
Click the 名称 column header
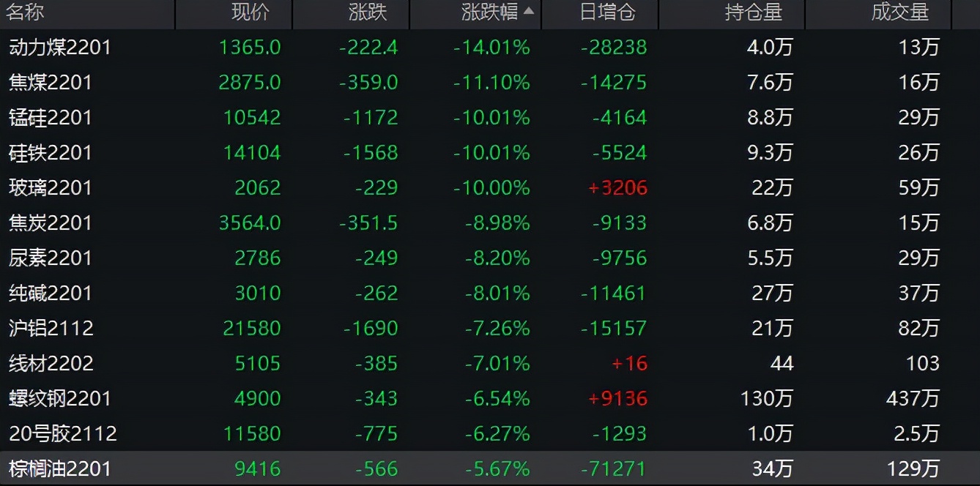pyautogui.click(x=26, y=12)
